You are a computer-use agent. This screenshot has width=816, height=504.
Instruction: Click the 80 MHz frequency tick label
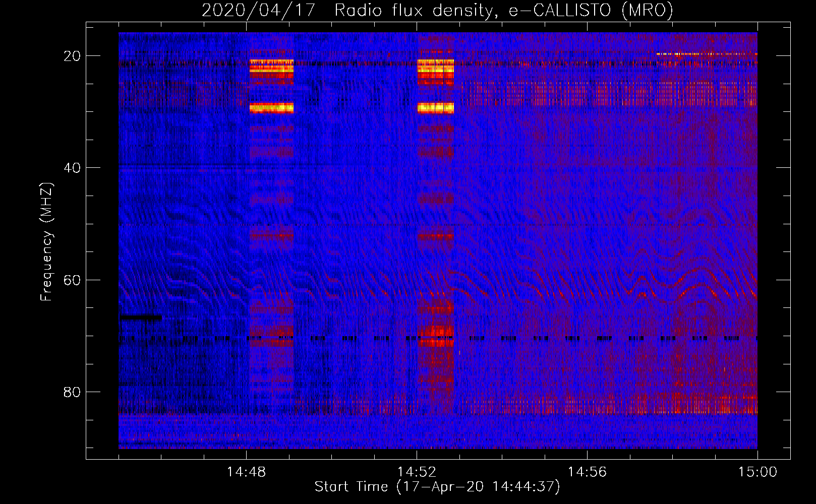(x=72, y=392)
